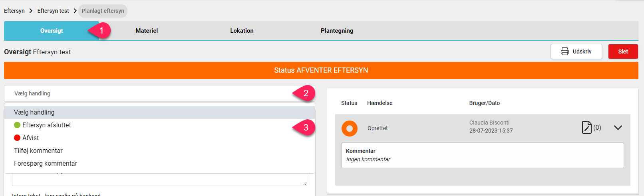Open the Vælg handling dropdown field
Image resolution: width=644 pixels, height=196 pixels.
159,93
